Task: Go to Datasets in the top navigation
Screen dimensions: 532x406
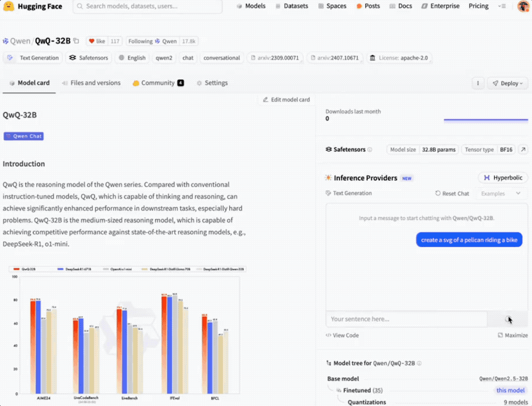Action: (292, 6)
